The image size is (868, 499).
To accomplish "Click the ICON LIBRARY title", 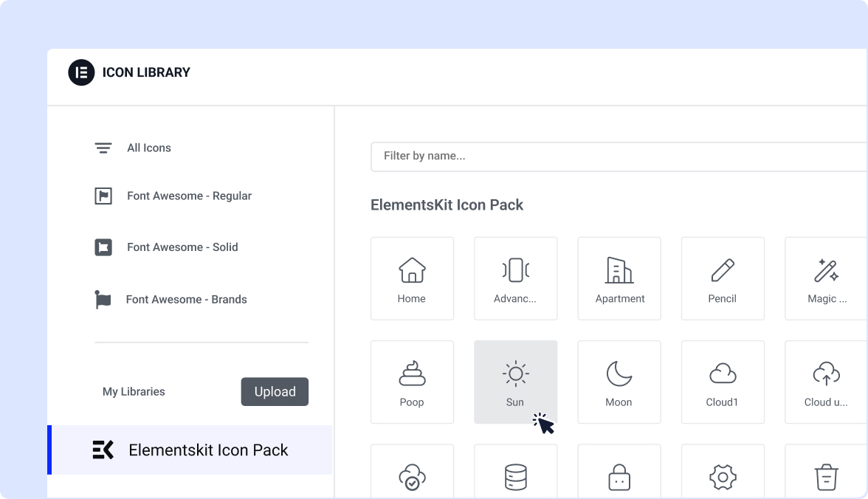I will tap(146, 72).
